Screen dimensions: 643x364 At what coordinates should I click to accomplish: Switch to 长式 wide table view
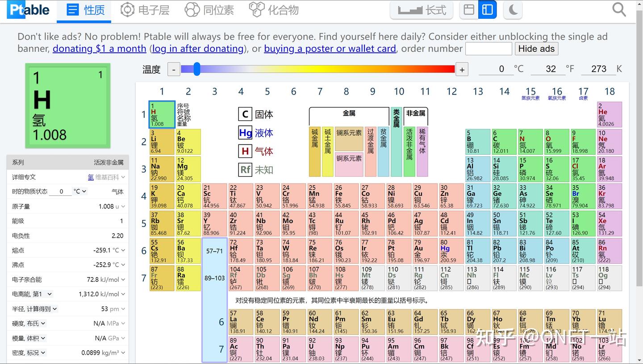pyautogui.click(x=422, y=10)
